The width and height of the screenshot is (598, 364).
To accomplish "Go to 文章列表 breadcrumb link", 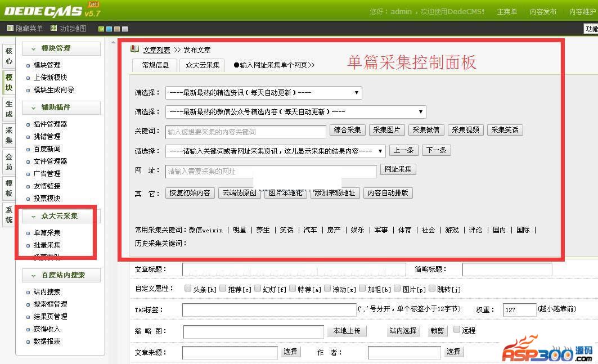I will [156, 50].
